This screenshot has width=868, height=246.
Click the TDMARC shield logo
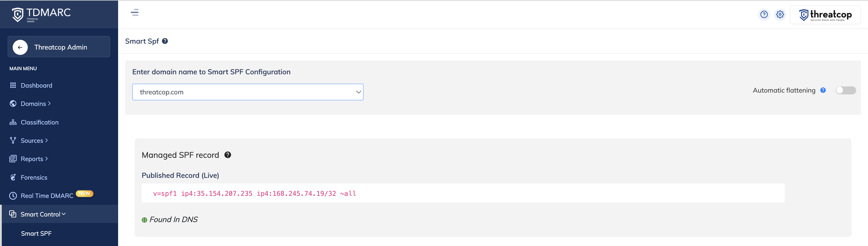pyautogui.click(x=18, y=14)
